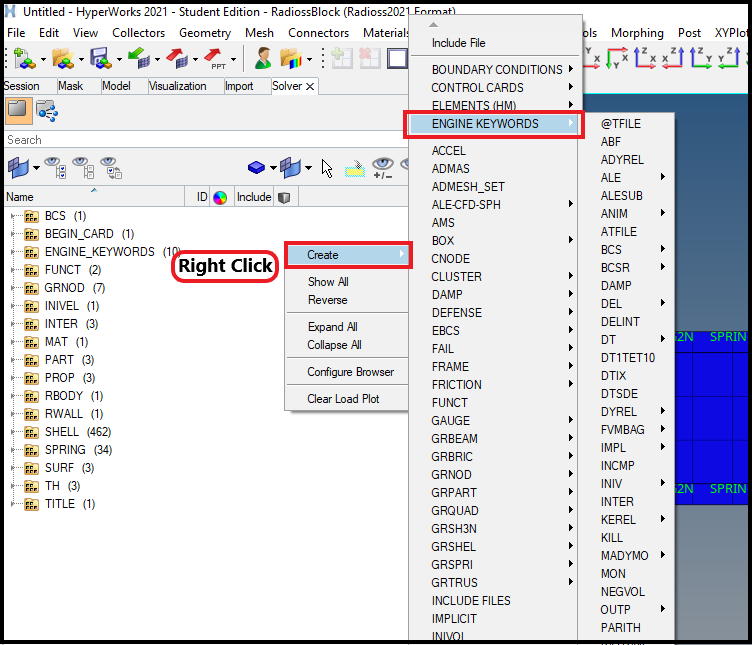Switch to the Model tab

[x=116, y=86]
